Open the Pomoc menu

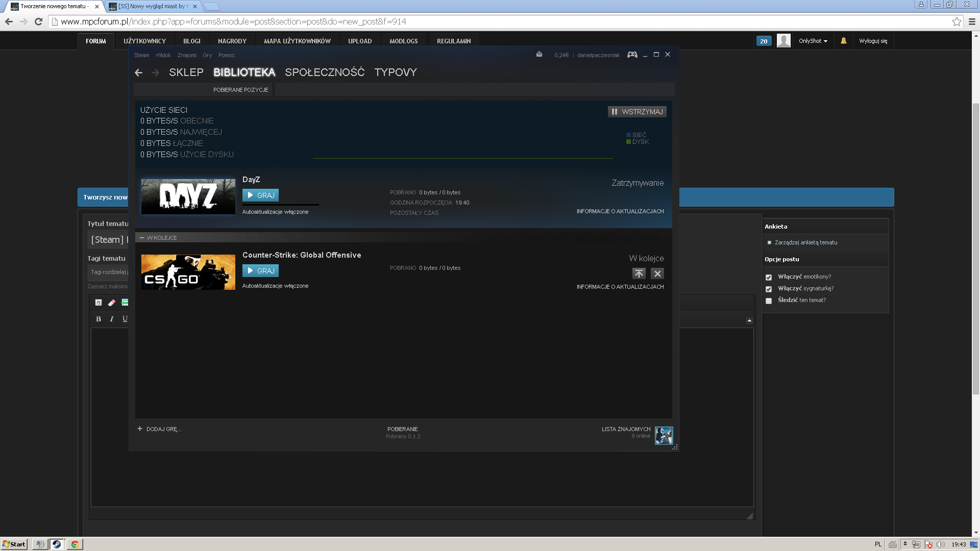pyautogui.click(x=227, y=55)
